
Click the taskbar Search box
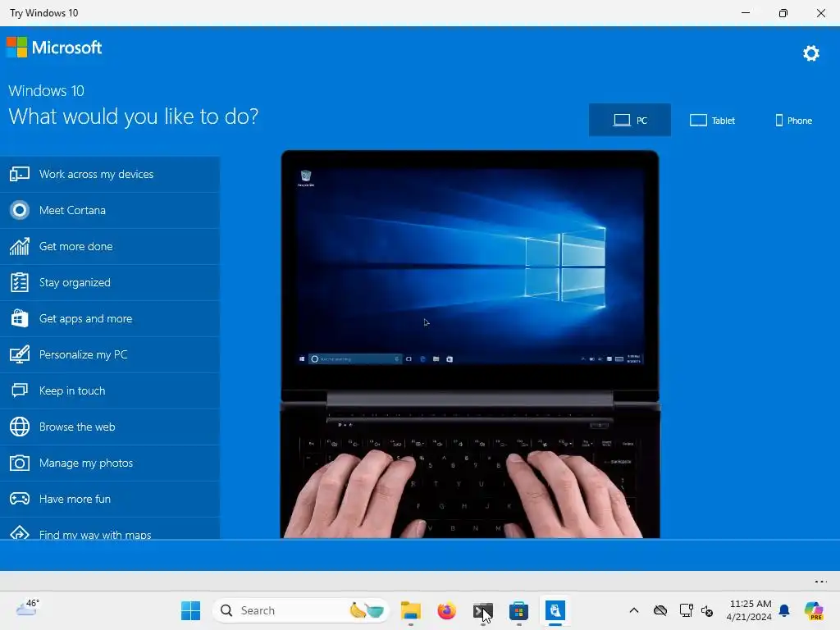[300, 610]
